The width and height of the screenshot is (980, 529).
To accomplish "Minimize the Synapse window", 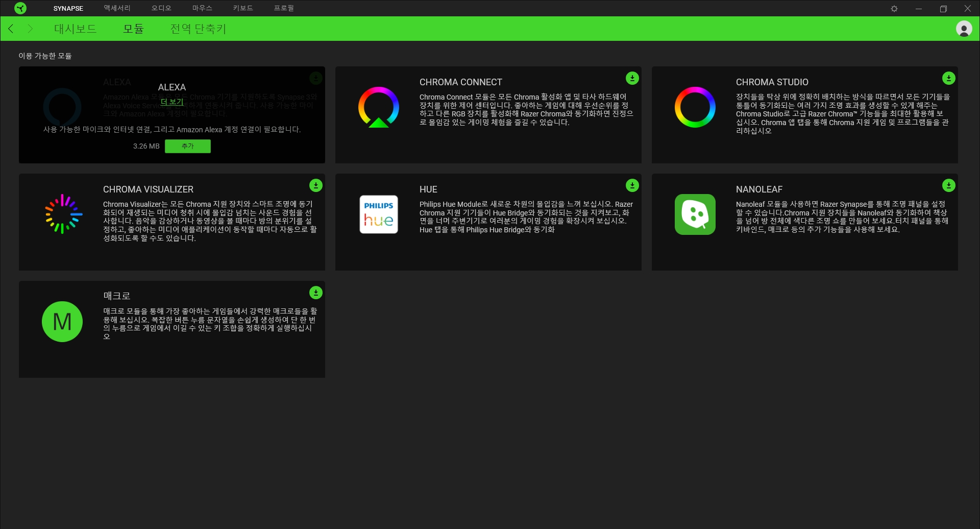I will (x=919, y=9).
